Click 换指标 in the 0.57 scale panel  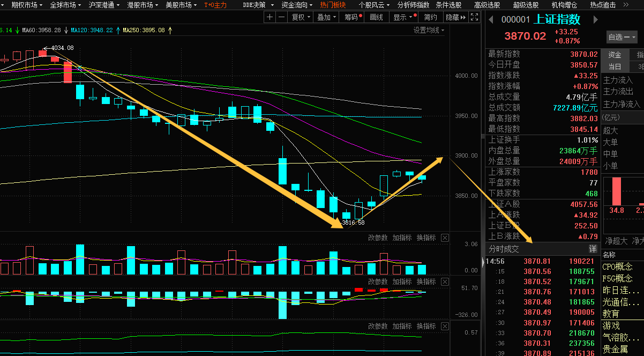point(426,326)
